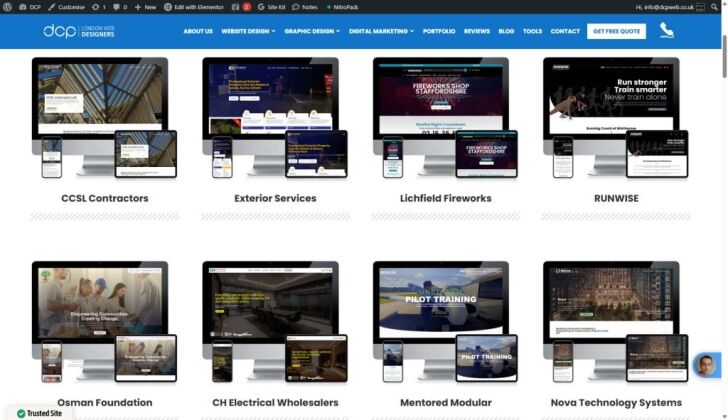The width and height of the screenshot is (728, 420).
Task: Open Site Kit admin item
Action: (271, 7)
